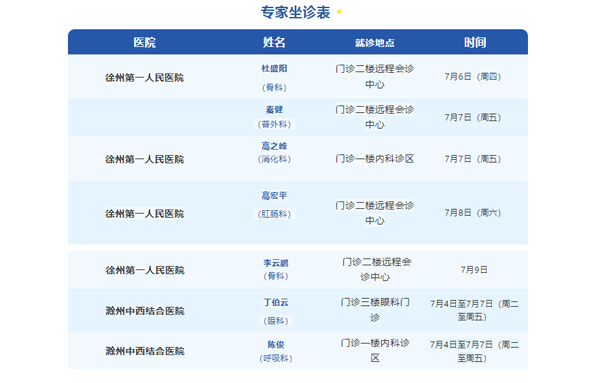Click the 肛肠科 department label

(x=274, y=214)
